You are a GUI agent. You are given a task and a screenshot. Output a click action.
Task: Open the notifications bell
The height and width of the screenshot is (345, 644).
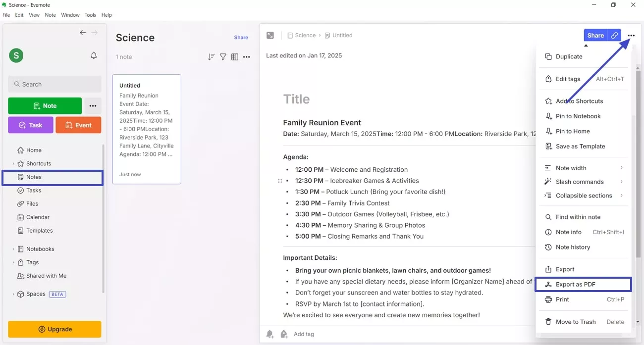coord(93,55)
